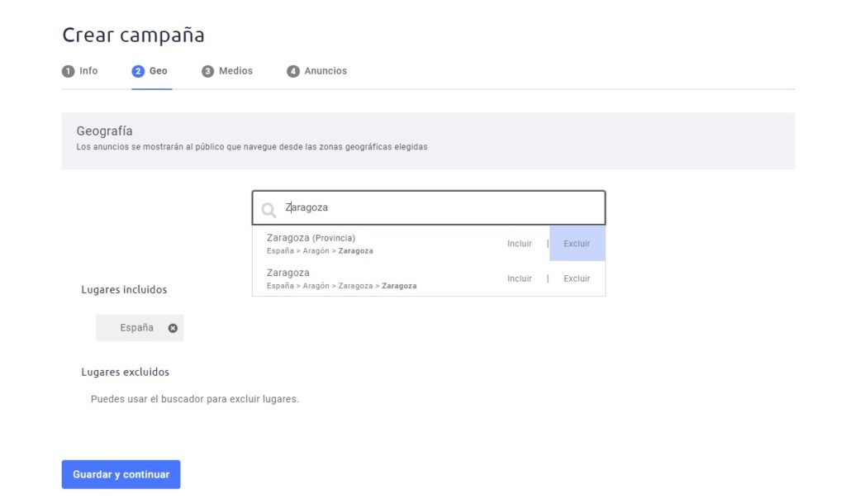Click the blue number 2 step badge

point(138,71)
